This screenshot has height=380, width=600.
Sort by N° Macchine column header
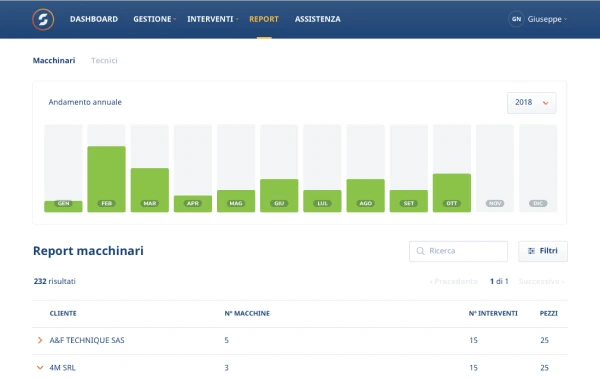(247, 313)
